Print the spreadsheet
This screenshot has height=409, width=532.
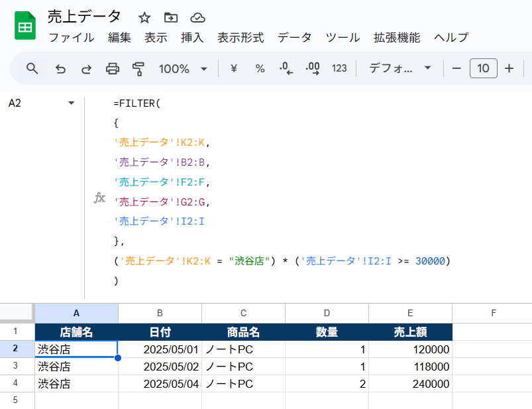pyautogui.click(x=113, y=69)
